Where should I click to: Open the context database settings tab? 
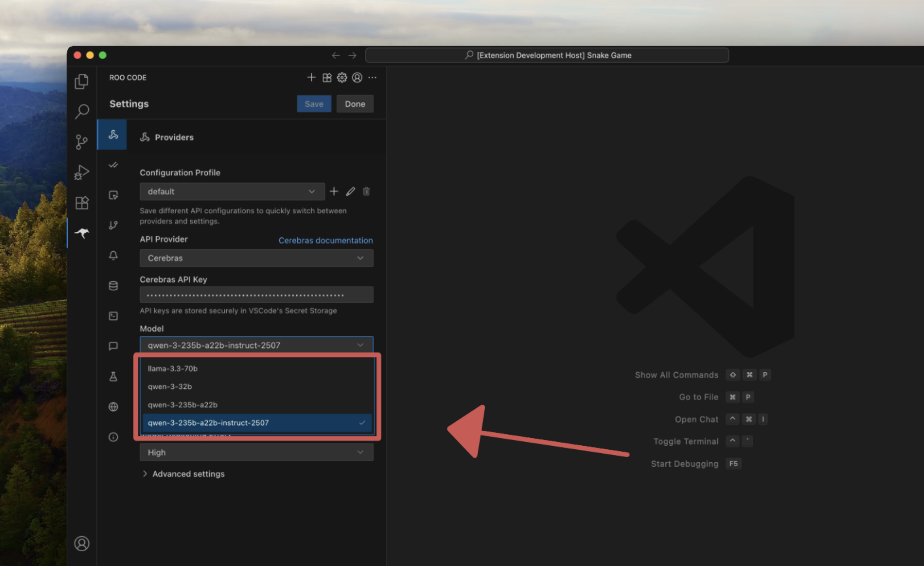(113, 286)
